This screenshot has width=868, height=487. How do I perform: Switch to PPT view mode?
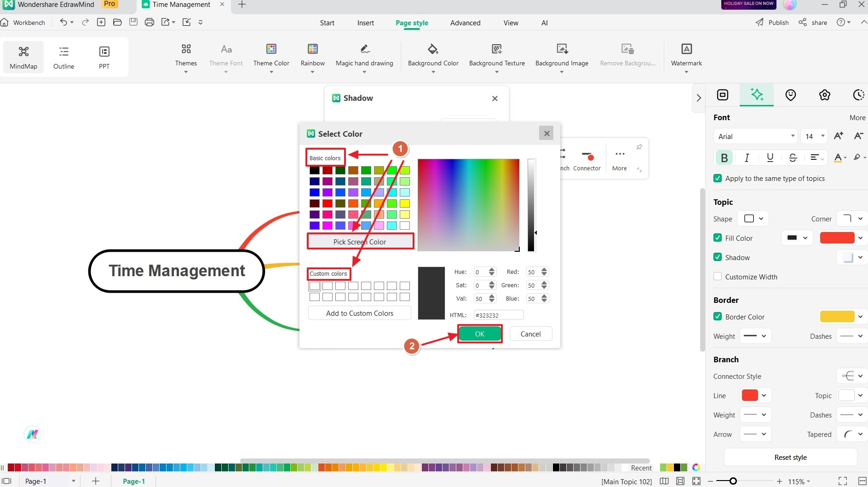[104, 57]
